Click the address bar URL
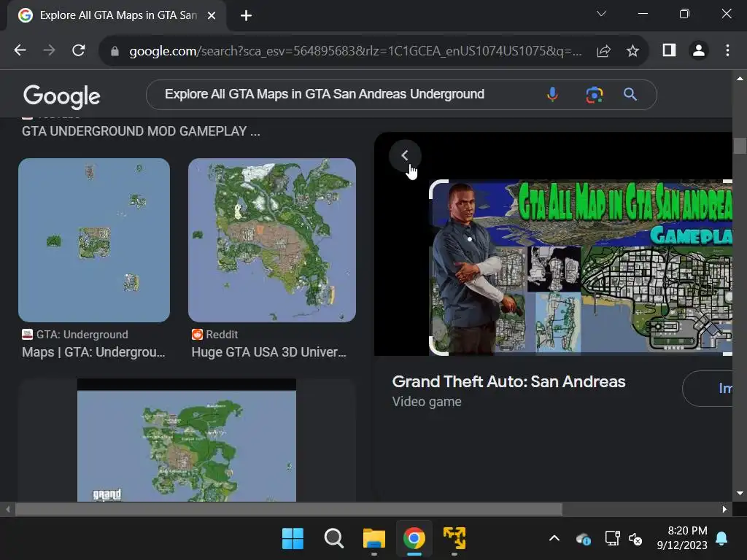The image size is (747, 560). click(355, 51)
